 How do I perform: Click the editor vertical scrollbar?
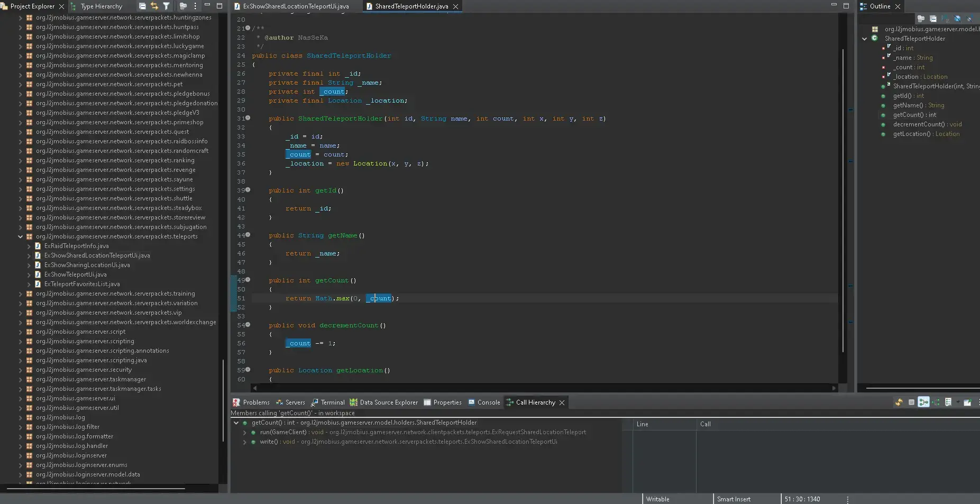click(843, 201)
